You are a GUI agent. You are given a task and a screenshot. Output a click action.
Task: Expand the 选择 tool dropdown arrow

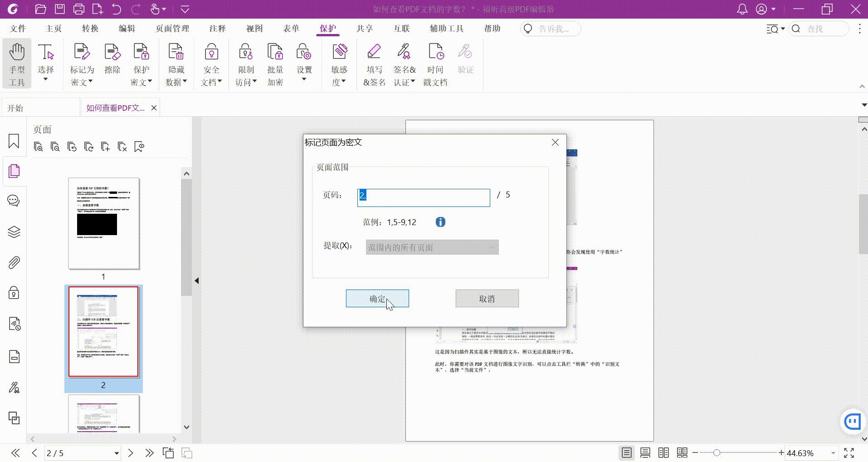(45, 80)
